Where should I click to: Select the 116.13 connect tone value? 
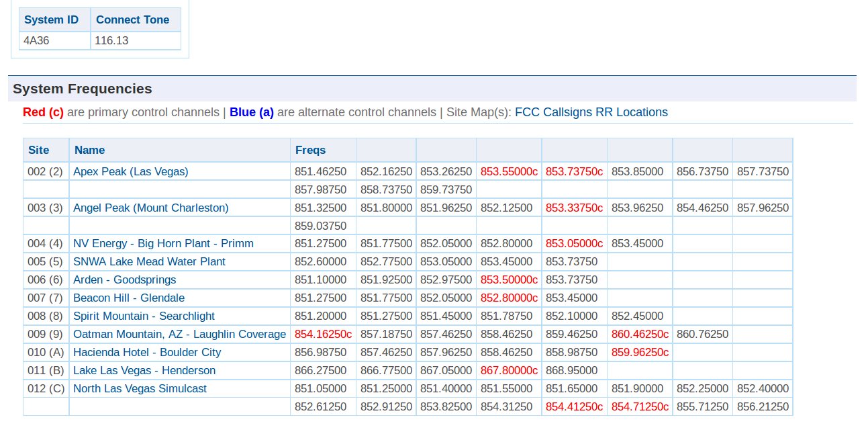(111, 40)
